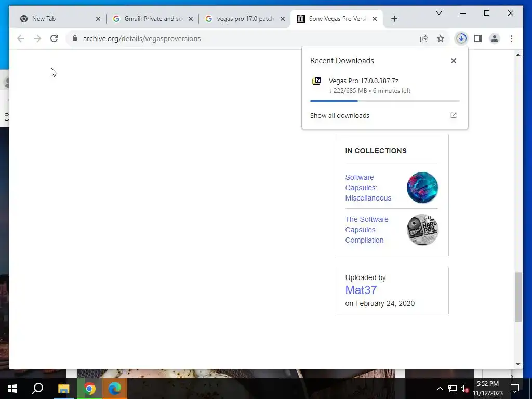Toggle the downloads toolbar icon
This screenshot has height=399, width=532.
coord(461,38)
